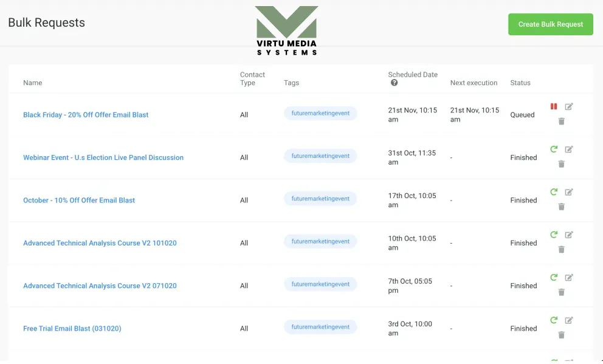
Task: Open October - 10% Off Offer Email Blast
Action: coord(79,200)
